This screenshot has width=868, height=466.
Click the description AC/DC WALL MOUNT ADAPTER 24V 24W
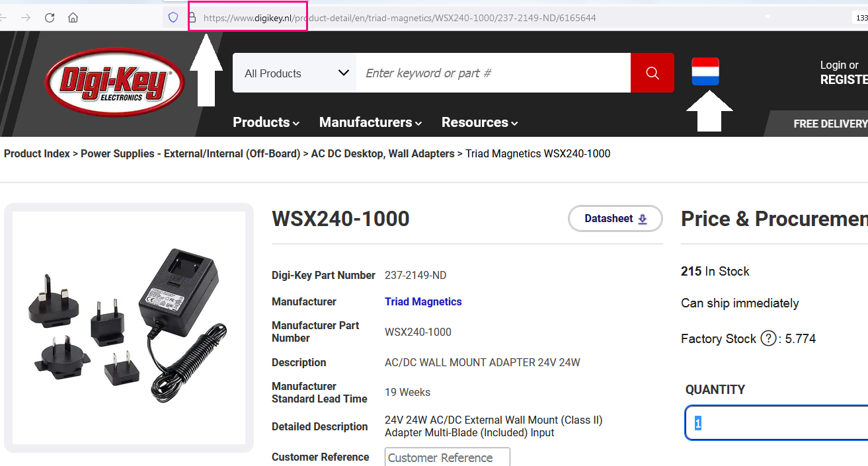coord(483,362)
